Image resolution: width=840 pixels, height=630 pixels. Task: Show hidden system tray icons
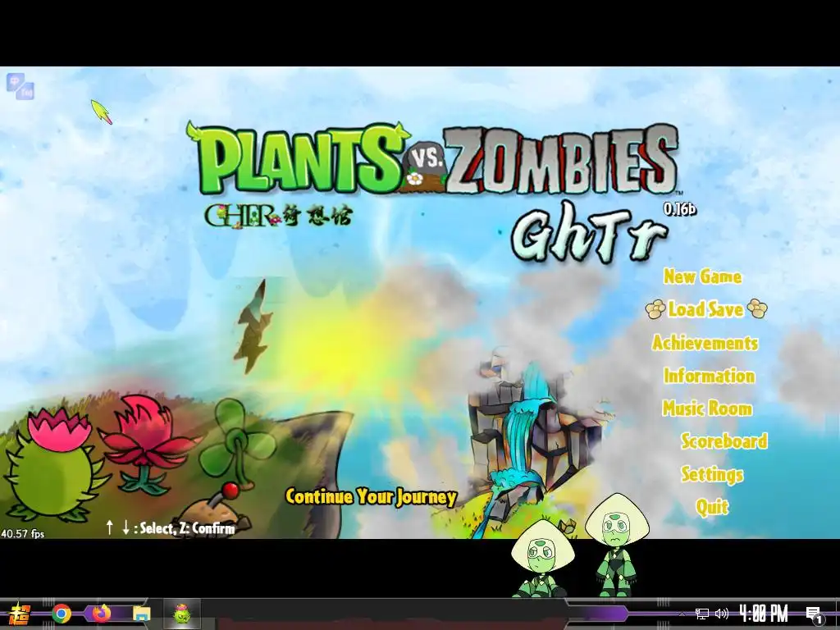[682, 614]
